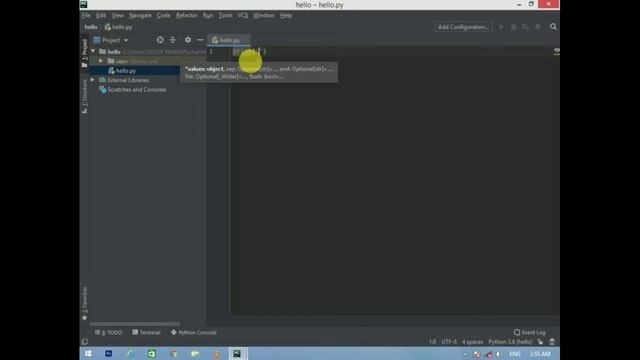Select the venv folder in project tree
The height and width of the screenshot is (360, 640).
pyautogui.click(x=122, y=61)
